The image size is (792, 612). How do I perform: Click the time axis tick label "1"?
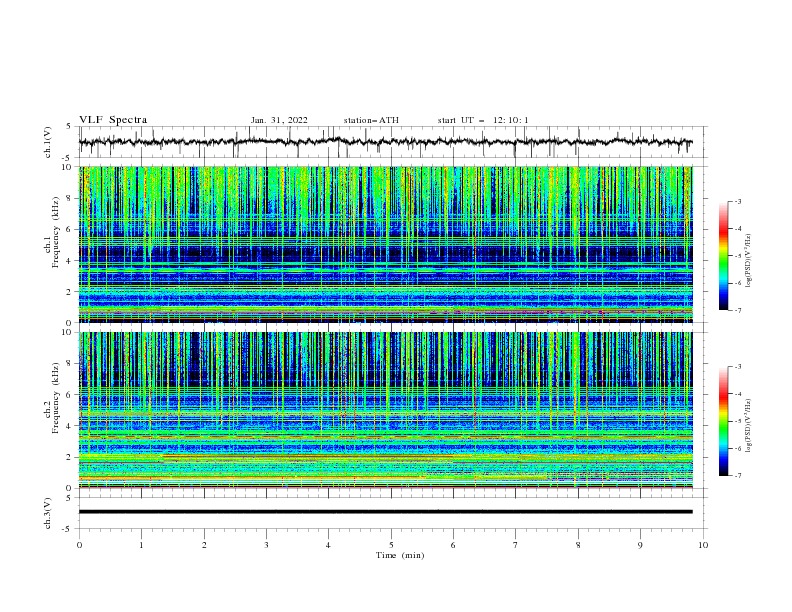tap(141, 545)
